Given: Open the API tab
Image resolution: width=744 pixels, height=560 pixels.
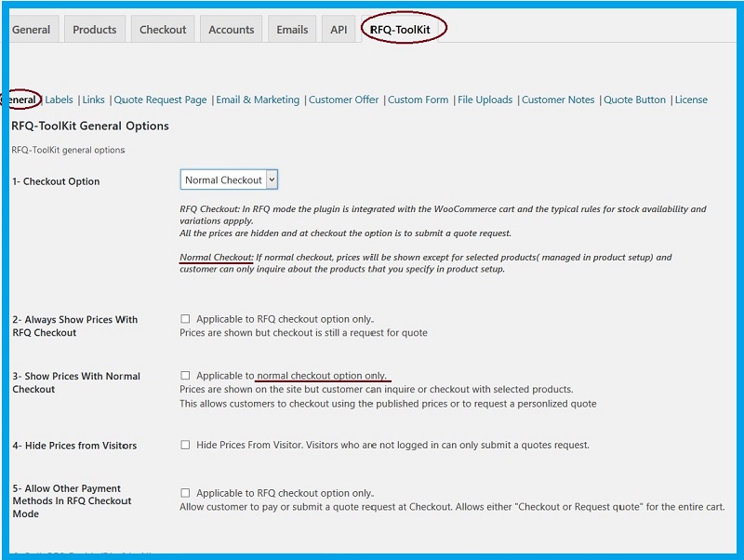Looking at the screenshot, I should click(339, 30).
